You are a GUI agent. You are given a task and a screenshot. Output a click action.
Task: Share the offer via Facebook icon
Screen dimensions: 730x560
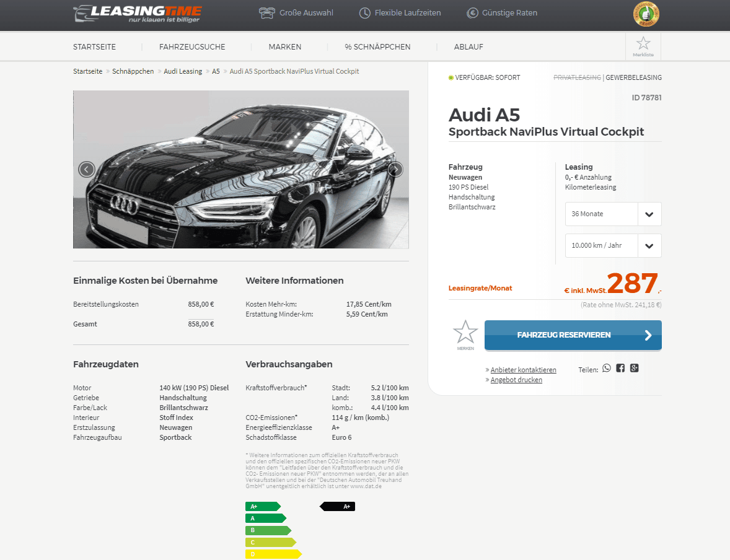pos(620,368)
